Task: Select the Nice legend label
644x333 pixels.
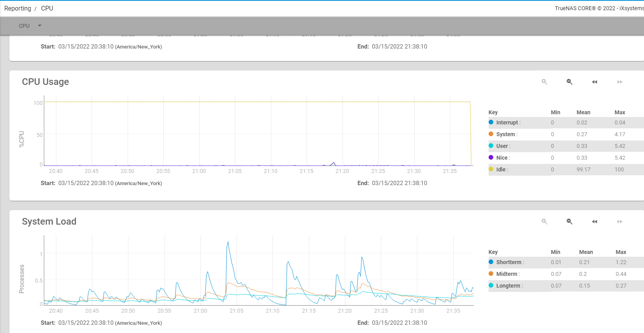Action: [x=503, y=158]
